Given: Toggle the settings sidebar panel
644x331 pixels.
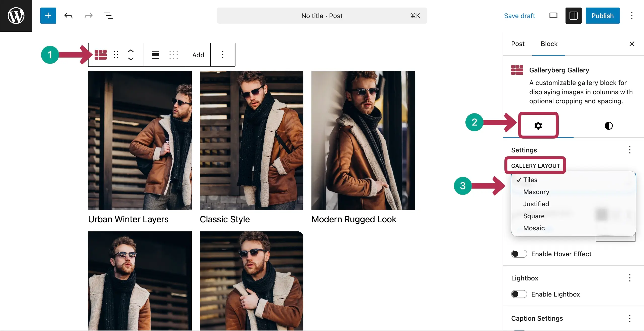Looking at the screenshot, I should tap(573, 16).
